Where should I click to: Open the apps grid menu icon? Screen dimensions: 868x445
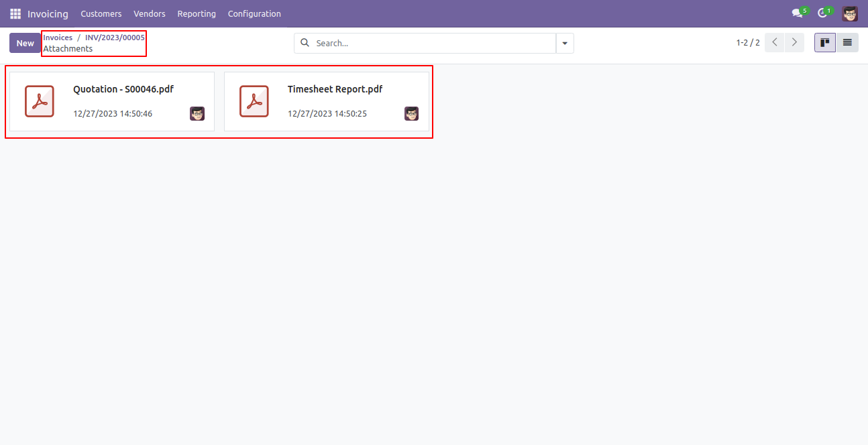point(15,13)
